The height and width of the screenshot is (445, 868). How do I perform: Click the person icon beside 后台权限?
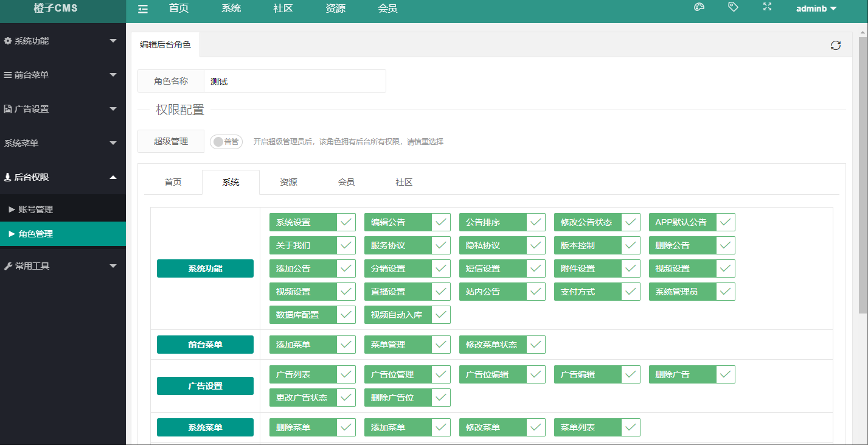(7, 177)
